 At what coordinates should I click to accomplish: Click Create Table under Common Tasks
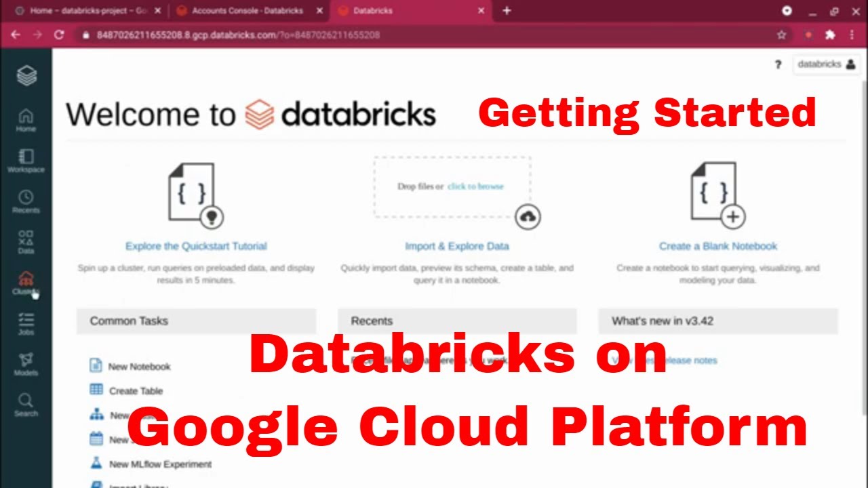pos(136,391)
